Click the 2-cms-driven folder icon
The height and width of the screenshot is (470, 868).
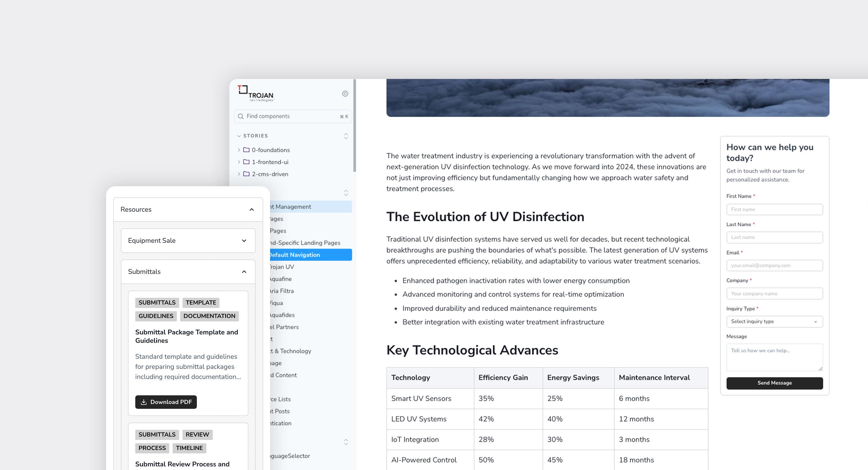pyautogui.click(x=247, y=174)
